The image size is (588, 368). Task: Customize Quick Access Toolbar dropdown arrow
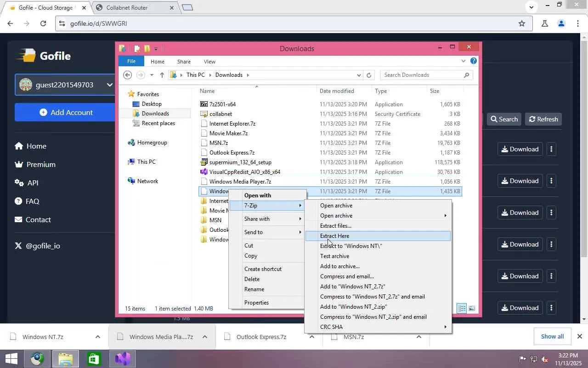pyautogui.click(x=156, y=49)
